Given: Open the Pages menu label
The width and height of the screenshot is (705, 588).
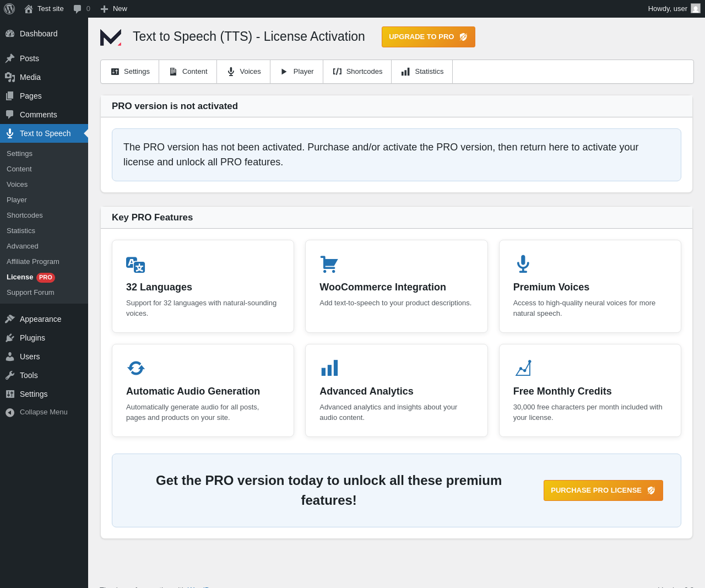Looking at the screenshot, I should pos(31,96).
